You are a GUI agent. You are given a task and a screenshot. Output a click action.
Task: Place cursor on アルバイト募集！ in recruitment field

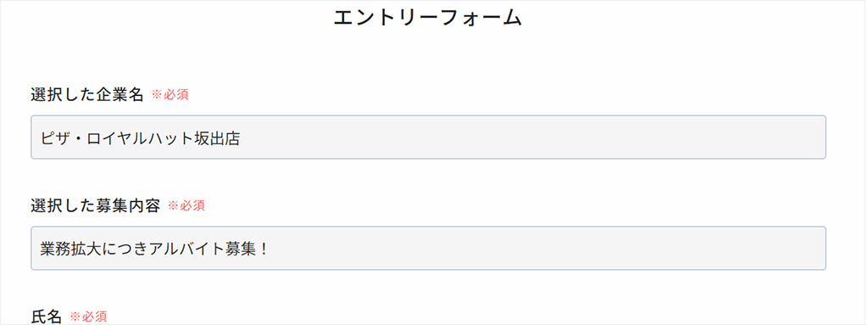(210, 249)
